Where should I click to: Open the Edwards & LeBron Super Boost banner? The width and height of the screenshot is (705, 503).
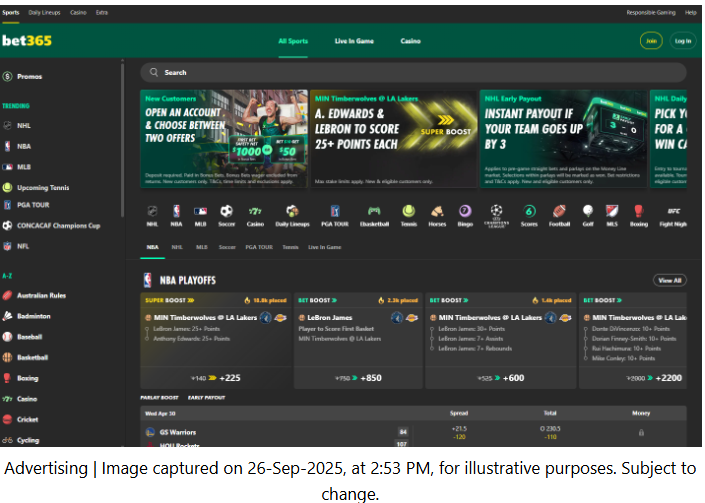393,138
